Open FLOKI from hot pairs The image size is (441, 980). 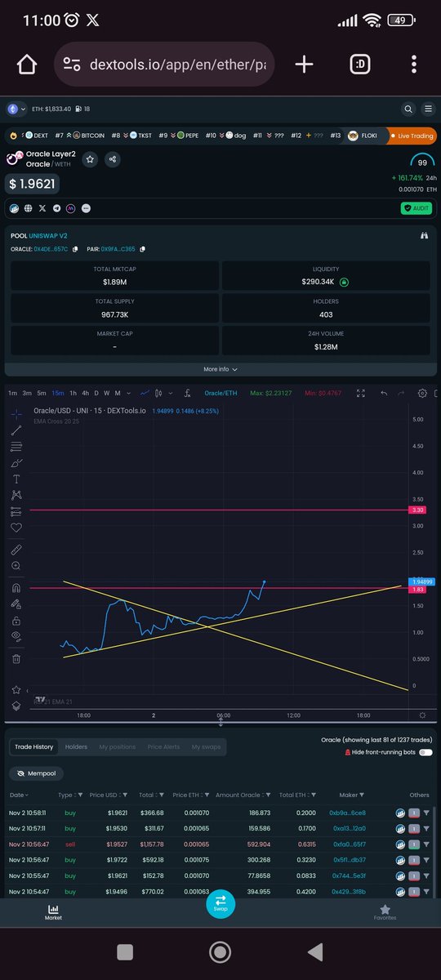(x=363, y=136)
